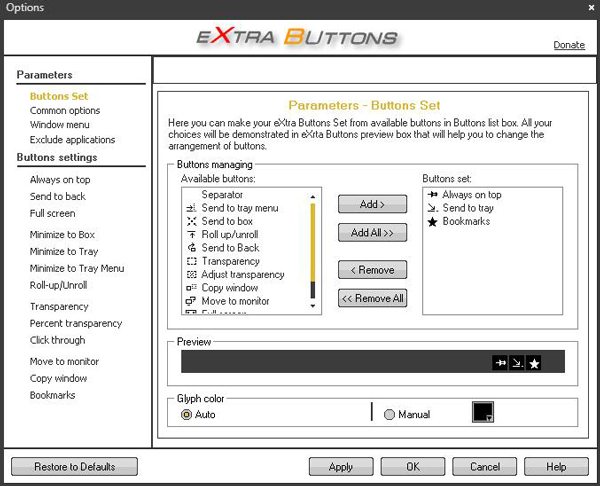Click the Adjust transparency icon in Available list

click(191, 274)
